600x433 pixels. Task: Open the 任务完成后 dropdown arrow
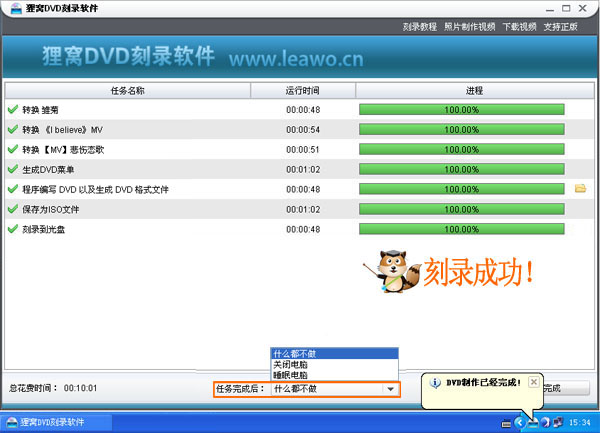click(390, 389)
